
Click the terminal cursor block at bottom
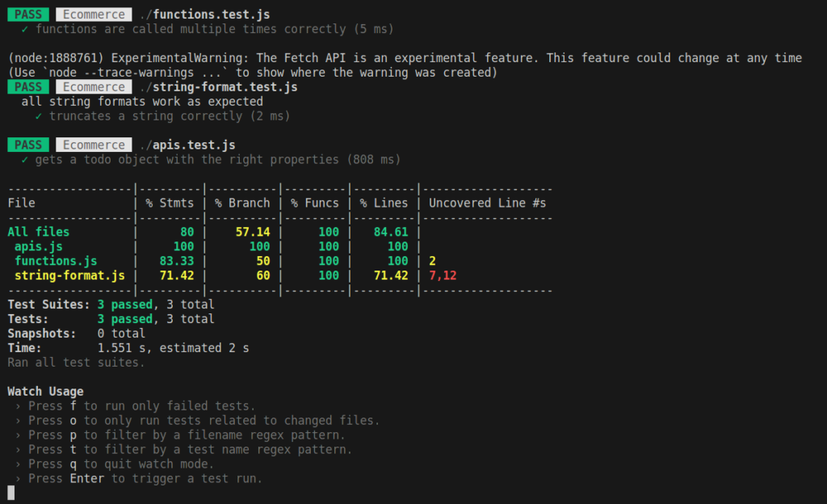coord(11,493)
